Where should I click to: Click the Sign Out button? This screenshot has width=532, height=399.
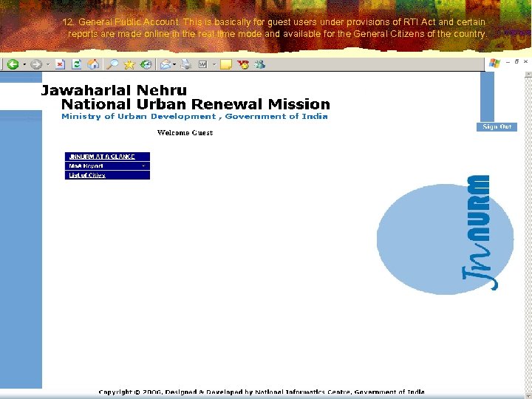click(497, 126)
